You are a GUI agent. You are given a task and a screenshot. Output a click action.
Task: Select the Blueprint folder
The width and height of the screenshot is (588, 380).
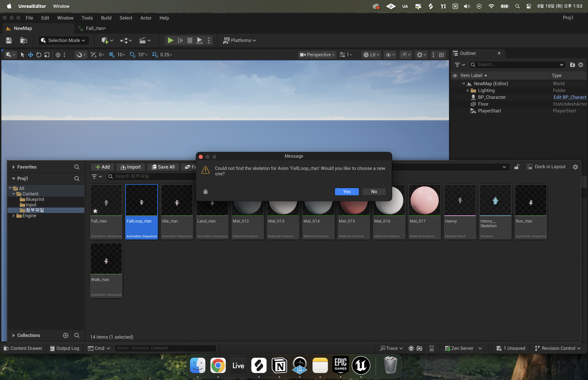click(x=35, y=199)
